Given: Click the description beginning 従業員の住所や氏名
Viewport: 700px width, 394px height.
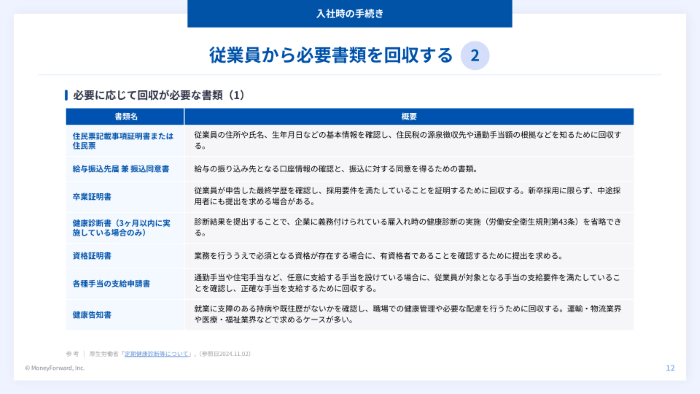Looking at the screenshot, I should coord(408,140).
